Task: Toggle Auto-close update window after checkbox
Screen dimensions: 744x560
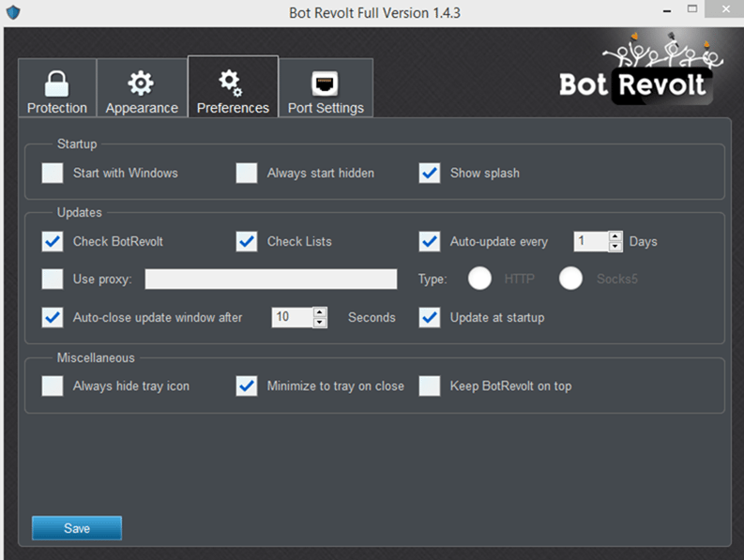Action: tap(53, 317)
